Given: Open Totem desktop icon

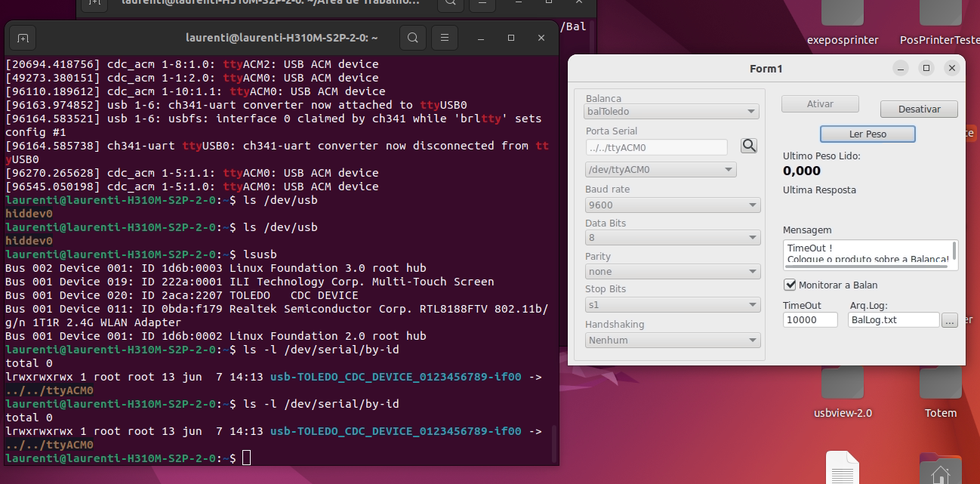Looking at the screenshot, I should pyautogui.click(x=941, y=393).
